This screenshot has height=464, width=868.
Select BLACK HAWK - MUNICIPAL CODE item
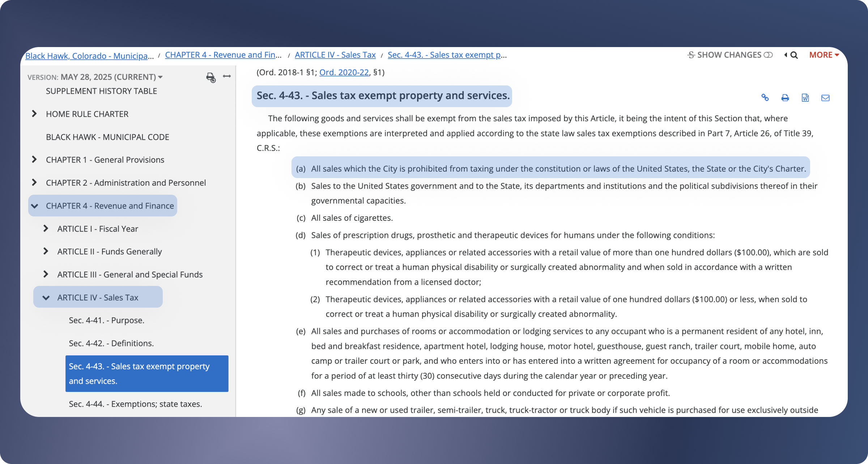point(107,137)
